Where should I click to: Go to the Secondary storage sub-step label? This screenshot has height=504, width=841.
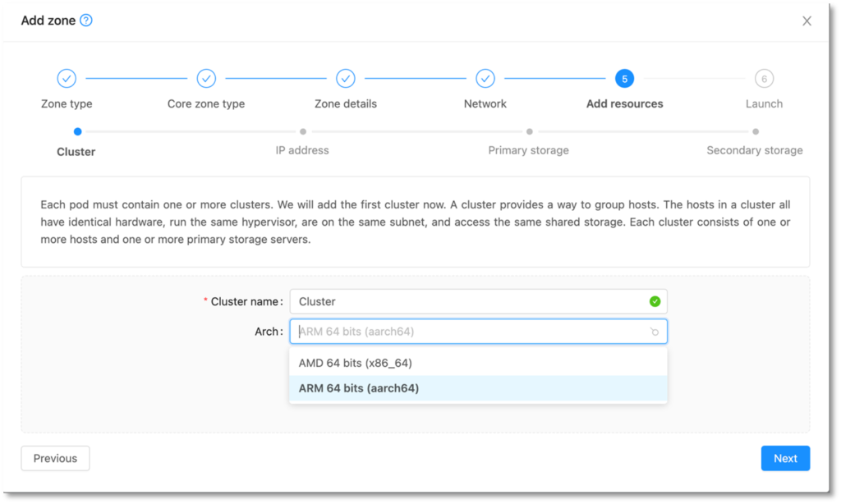(x=754, y=149)
